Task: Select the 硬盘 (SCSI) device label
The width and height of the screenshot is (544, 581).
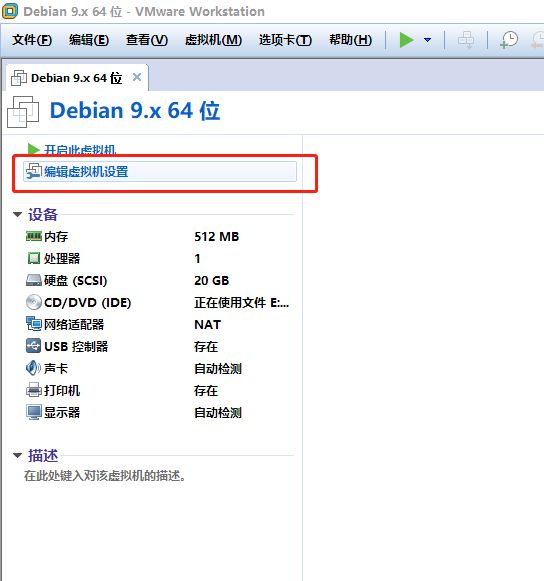Action: click(x=76, y=280)
